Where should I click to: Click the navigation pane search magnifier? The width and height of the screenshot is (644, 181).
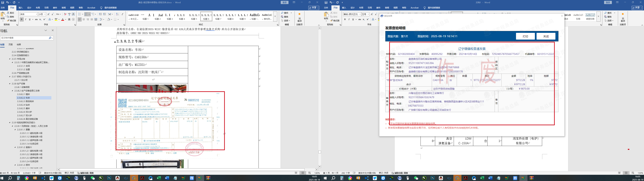click(x=50, y=38)
